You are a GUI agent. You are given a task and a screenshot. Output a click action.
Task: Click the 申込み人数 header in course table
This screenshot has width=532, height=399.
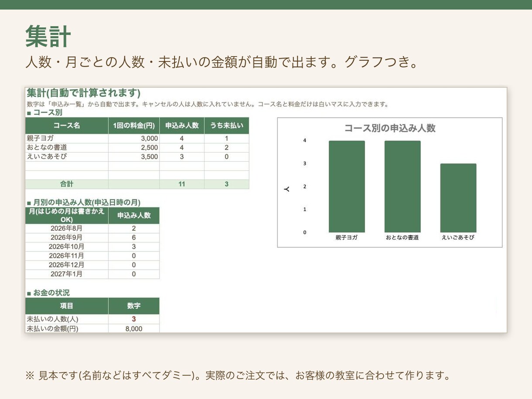pyautogui.click(x=182, y=126)
